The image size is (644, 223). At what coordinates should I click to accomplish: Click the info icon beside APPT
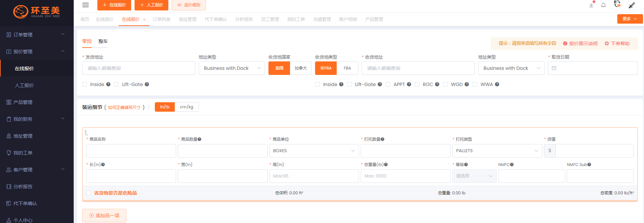(x=409, y=84)
